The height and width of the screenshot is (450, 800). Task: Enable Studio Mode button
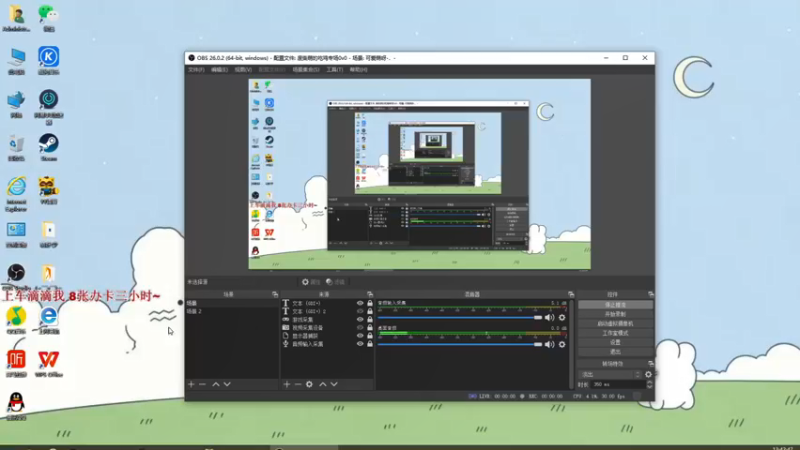pos(615,333)
